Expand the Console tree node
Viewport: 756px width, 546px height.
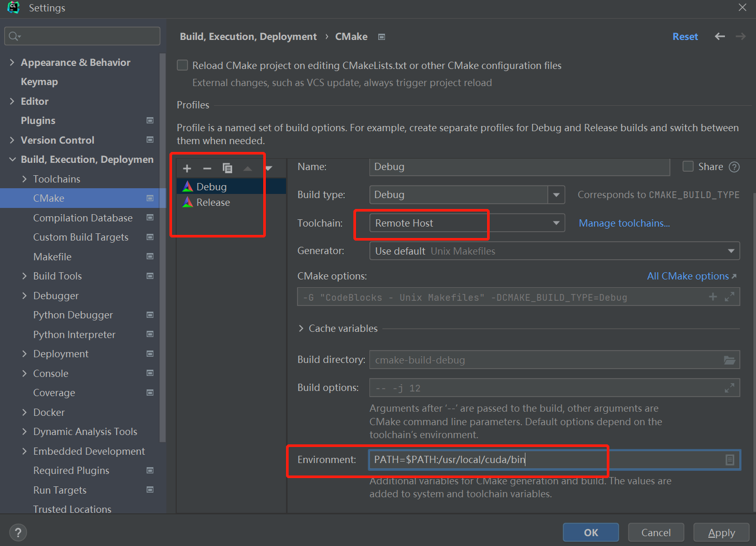tap(24, 373)
